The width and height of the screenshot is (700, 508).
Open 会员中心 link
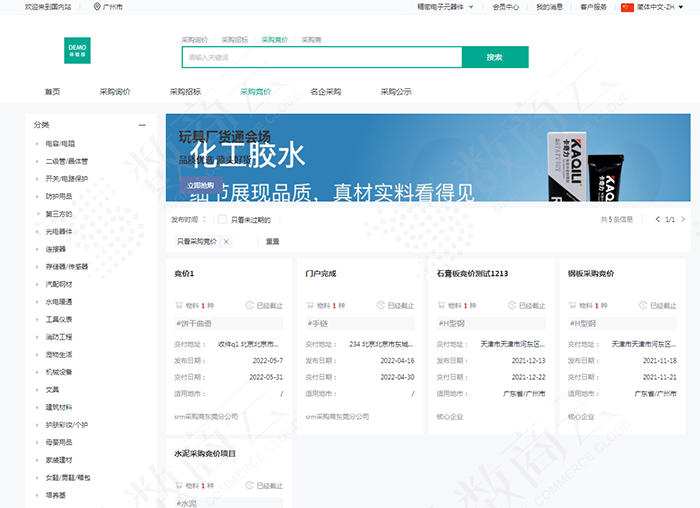coord(506,7)
